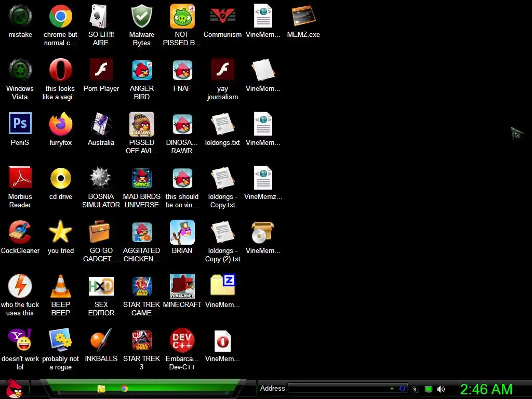
Task: Select the 'STAR TREK GAME' icon
Action: point(141,286)
